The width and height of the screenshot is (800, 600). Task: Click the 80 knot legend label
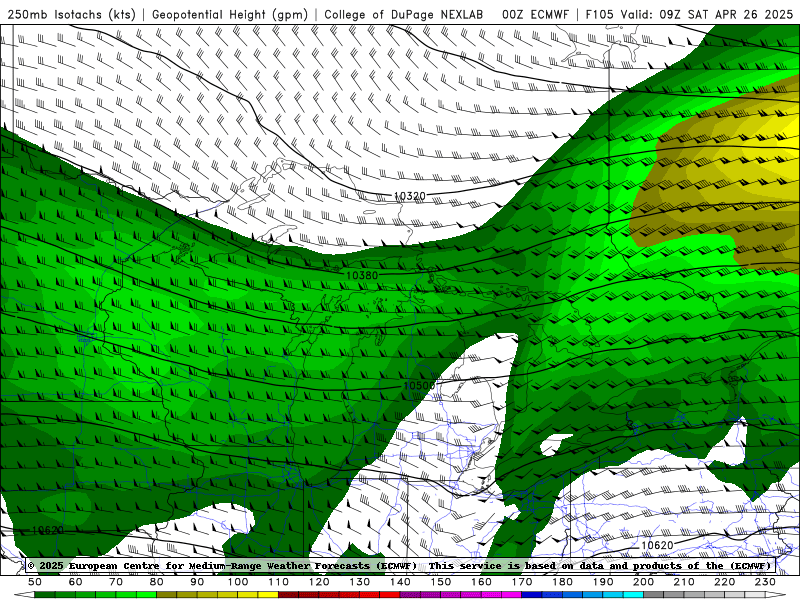(x=157, y=582)
